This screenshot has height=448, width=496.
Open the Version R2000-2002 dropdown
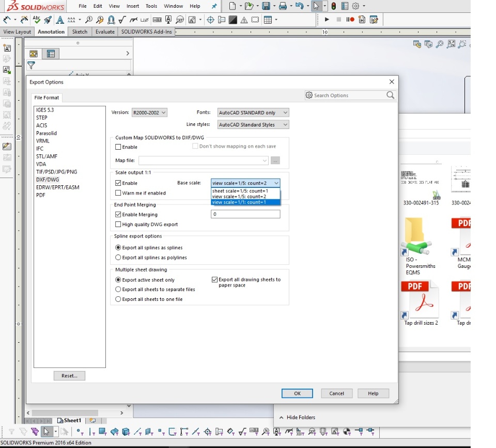tap(149, 113)
